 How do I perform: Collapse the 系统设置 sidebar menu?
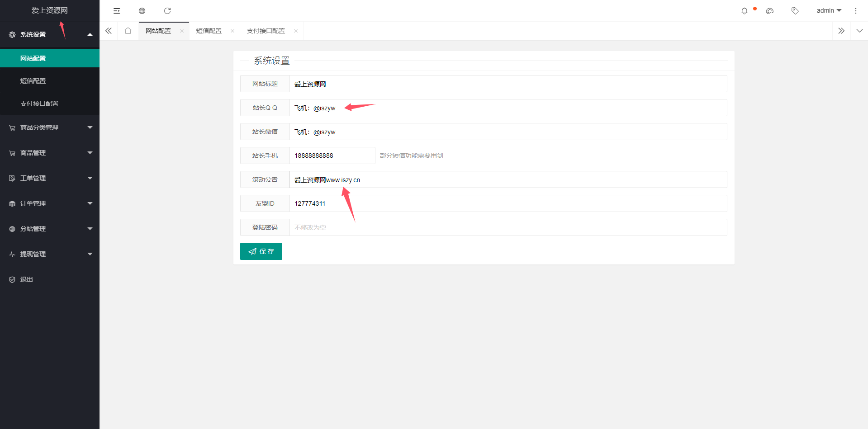[x=50, y=34]
